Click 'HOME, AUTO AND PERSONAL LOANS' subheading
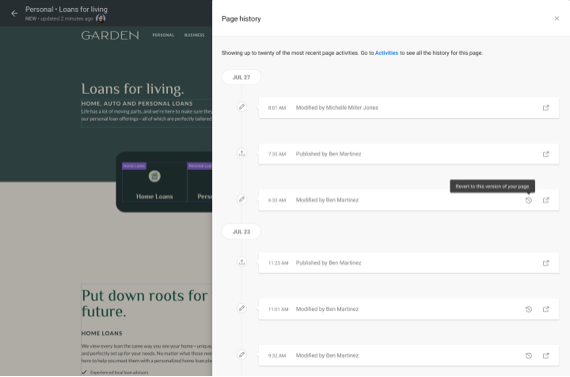Screen dimensions: 570x377 tap(137, 104)
